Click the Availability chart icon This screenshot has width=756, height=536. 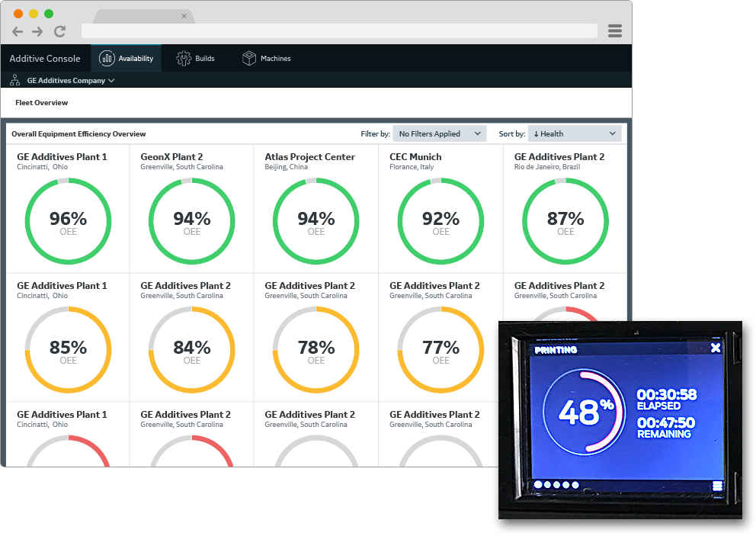click(x=107, y=59)
